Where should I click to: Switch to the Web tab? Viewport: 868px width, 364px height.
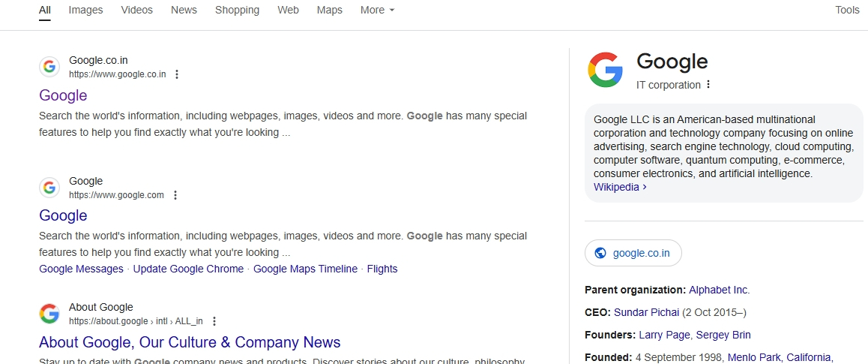point(288,10)
